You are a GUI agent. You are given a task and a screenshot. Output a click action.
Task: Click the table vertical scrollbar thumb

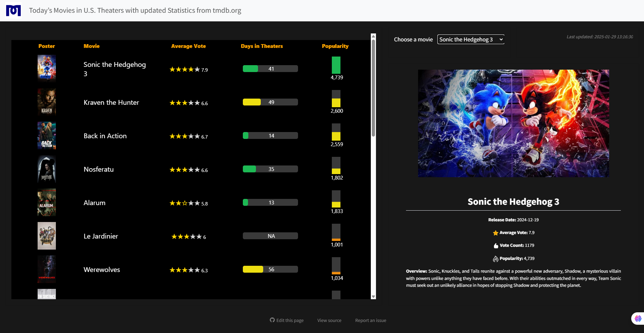tap(373, 88)
